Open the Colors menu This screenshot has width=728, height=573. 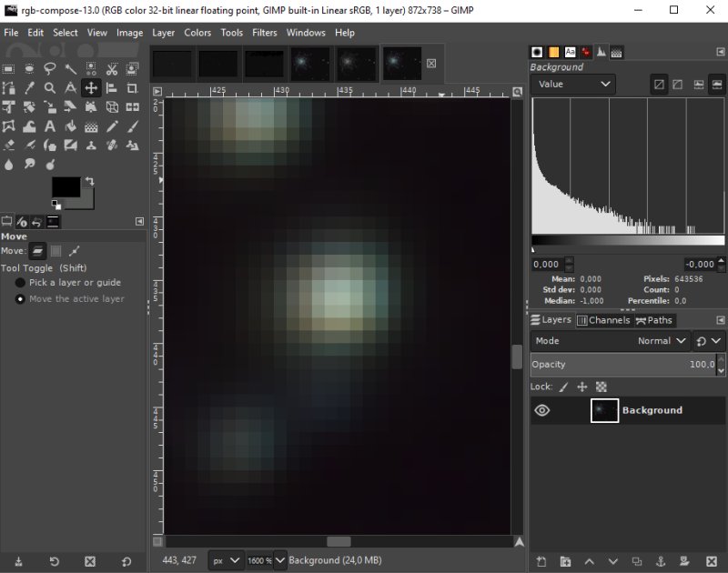click(197, 33)
